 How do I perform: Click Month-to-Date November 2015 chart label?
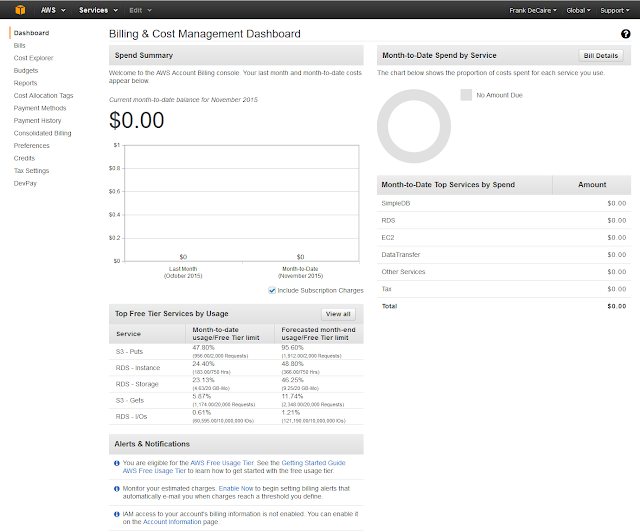(x=300, y=272)
